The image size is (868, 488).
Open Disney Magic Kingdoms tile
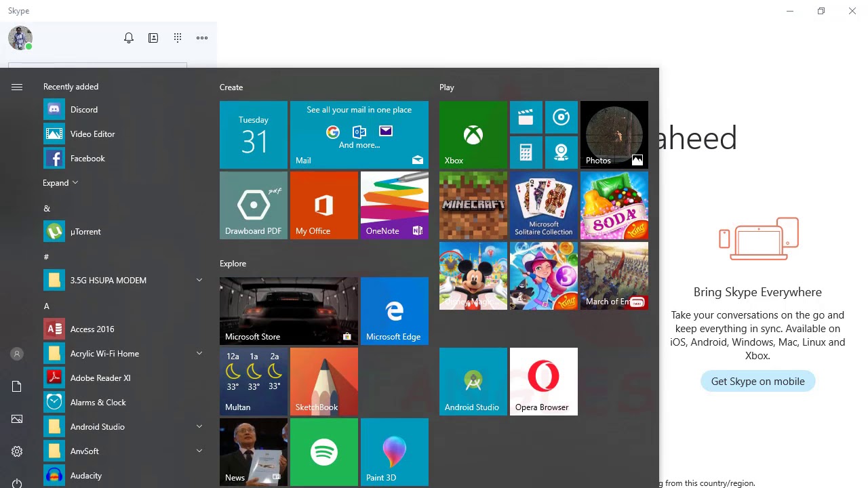(x=473, y=276)
